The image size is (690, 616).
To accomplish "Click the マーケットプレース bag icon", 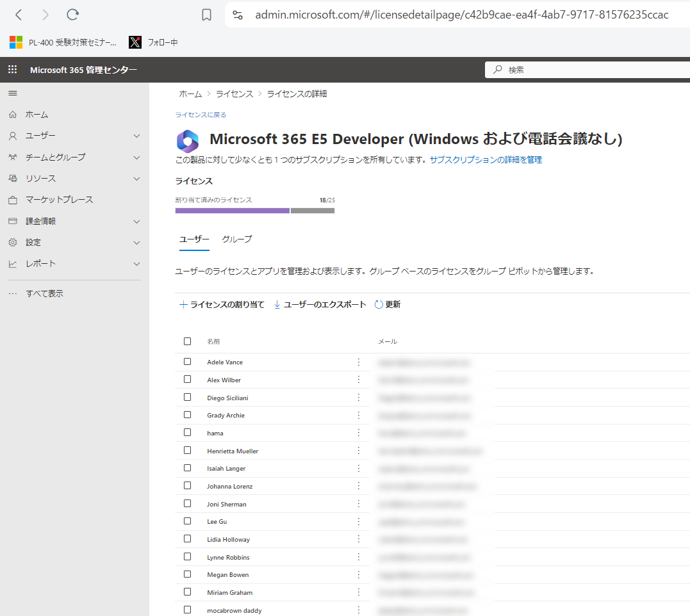I will [13, 200].
